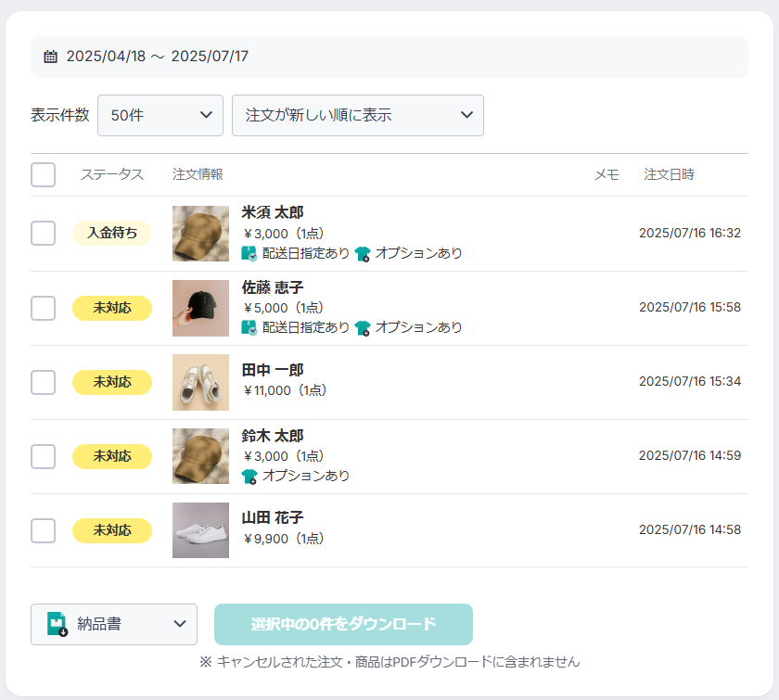Click delivery-date icon in 佐藤 恵子 order
779x700 pixels.
click(x=249, y=328)
